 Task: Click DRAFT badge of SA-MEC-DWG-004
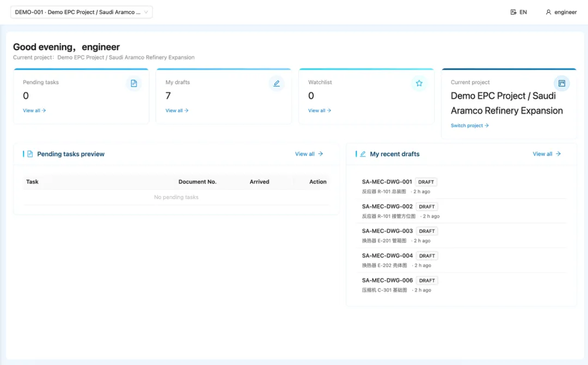click(x=427, y=256)
